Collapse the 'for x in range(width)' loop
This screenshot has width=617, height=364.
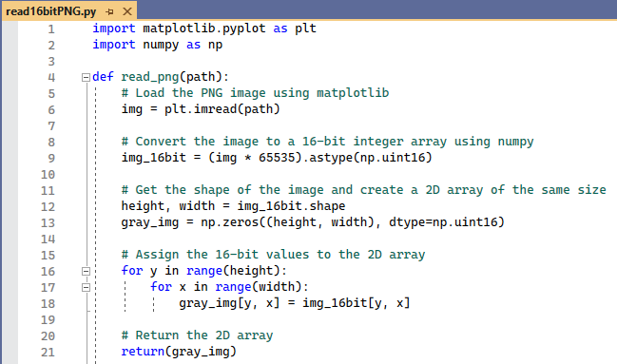pos(86,287)
